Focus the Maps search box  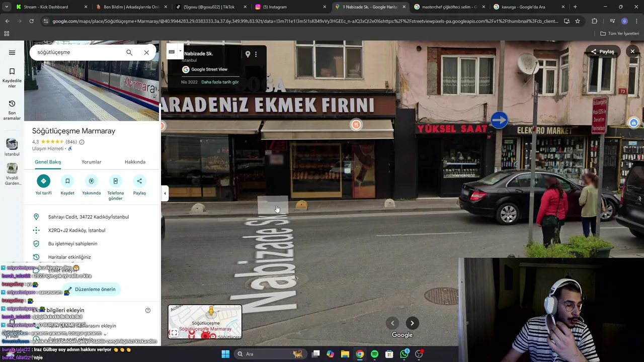[78, 52]
